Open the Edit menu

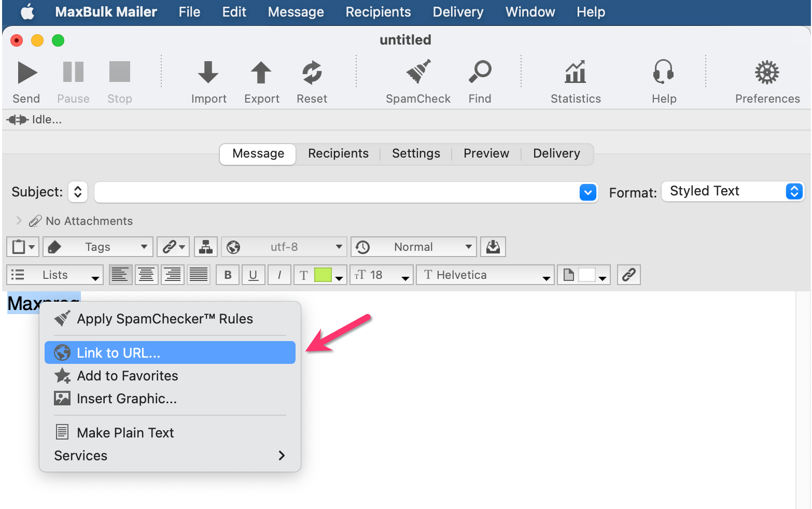click(x=234, y=12)
